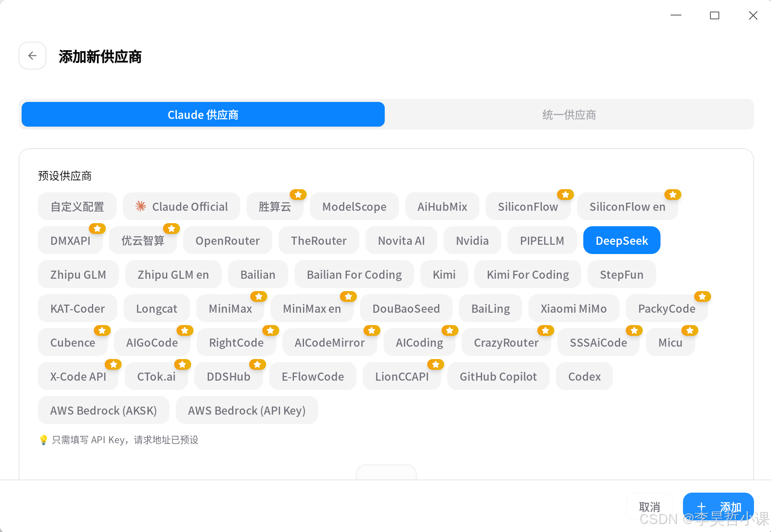The image size is (771, 532).
Task: Select the Claude 供应商 tab
Action: click(203, 115)
